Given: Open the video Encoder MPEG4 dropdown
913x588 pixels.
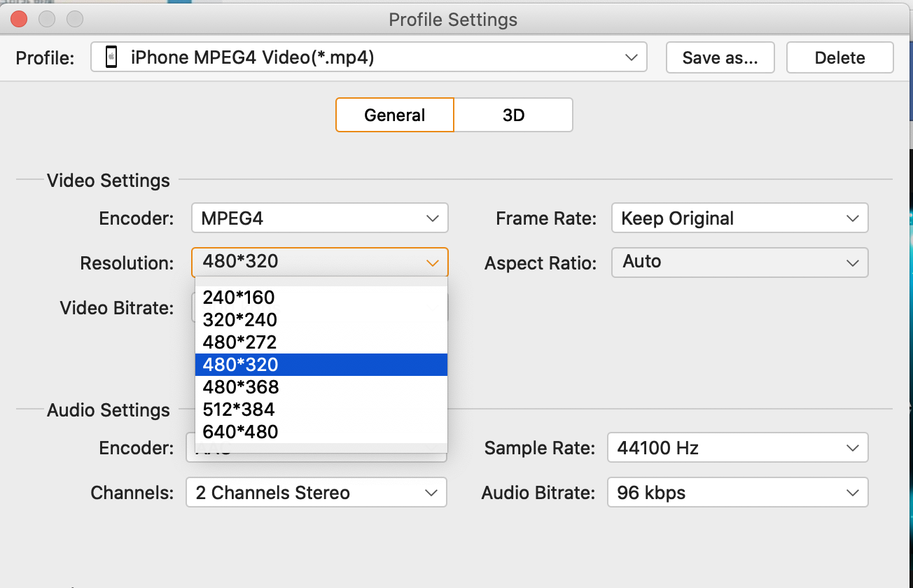Looking at the screenshot, I should click(319, 218).
